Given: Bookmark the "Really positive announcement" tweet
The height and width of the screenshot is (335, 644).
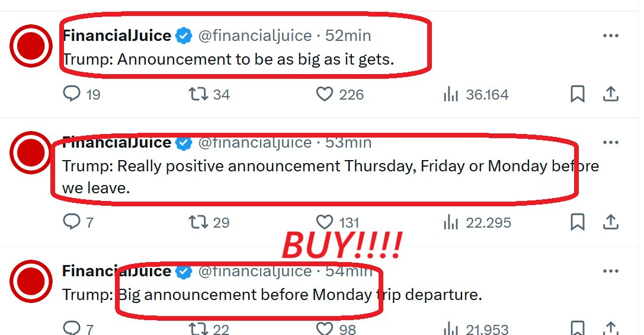Looking at the screenshot, I should click(x=577, y=222).
